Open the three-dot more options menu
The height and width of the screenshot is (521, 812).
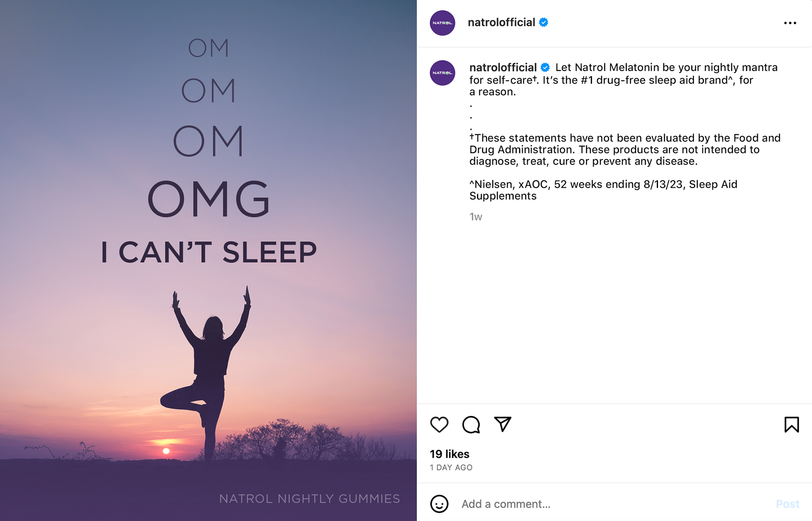coord(790,23)
